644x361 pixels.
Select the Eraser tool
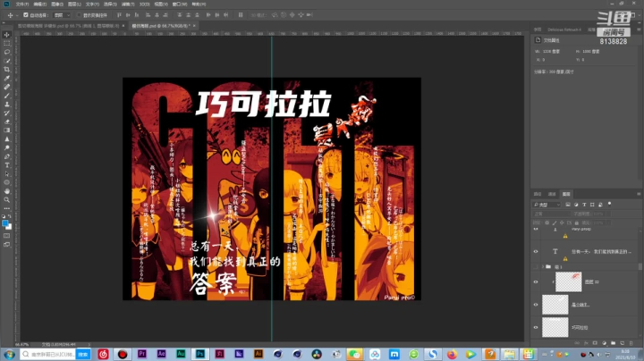[x=7, y=122]
